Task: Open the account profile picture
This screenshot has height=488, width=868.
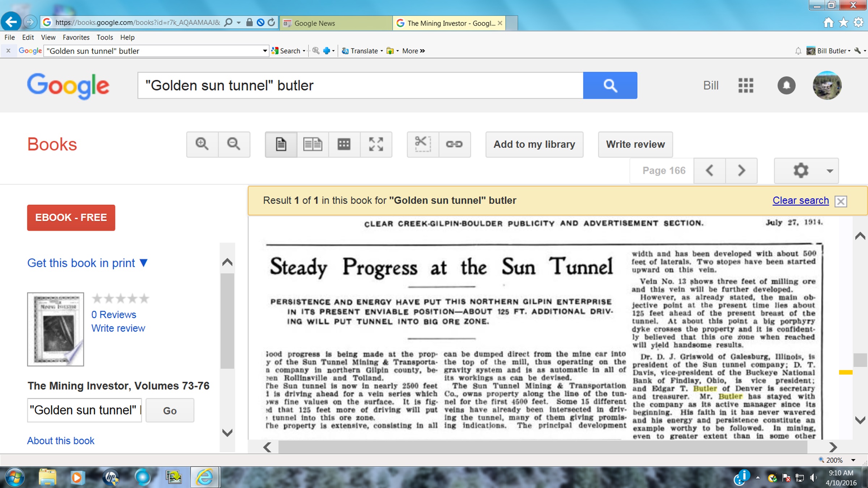Action: pyautogui.click(x=827, y=85)
